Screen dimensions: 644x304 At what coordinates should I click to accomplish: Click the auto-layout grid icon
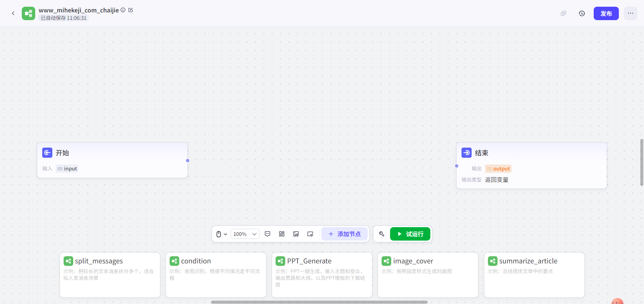coord(282,234)
